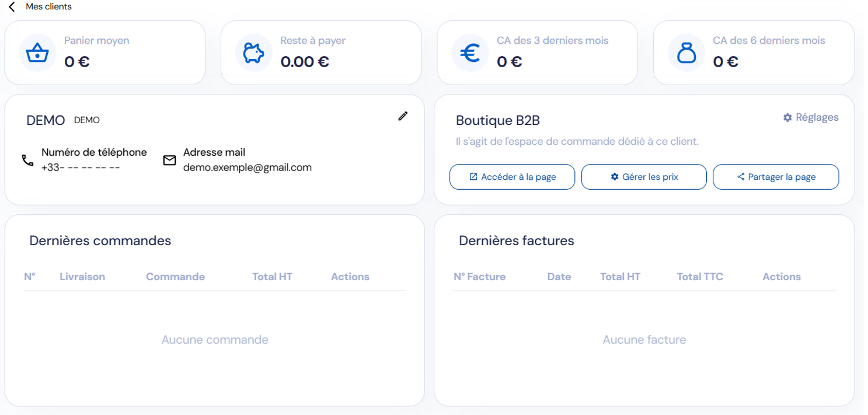The image size is (868, 415).
Task: Click the envelope icon next to Adresse mail
Action: tap(169, 160)
